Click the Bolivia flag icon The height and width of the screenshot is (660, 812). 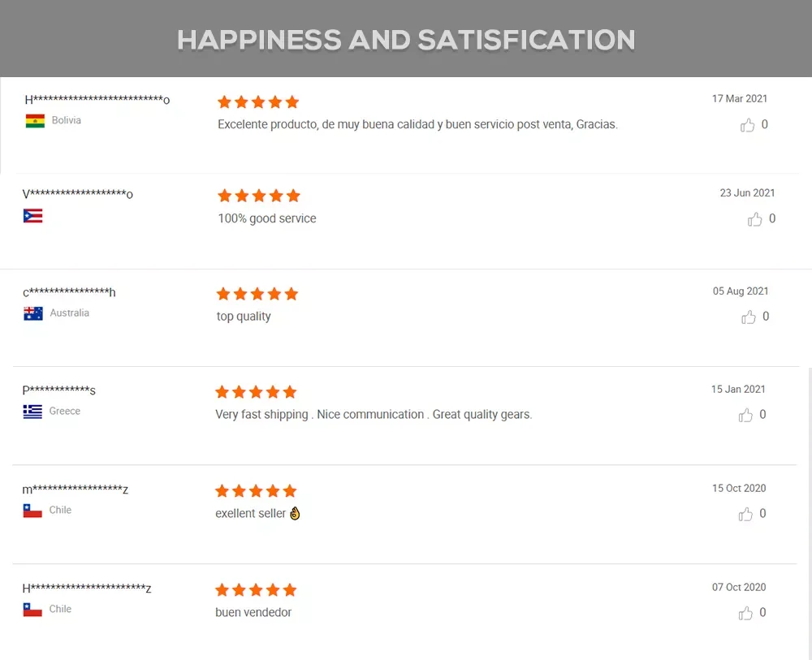click(x=35, y=121)
